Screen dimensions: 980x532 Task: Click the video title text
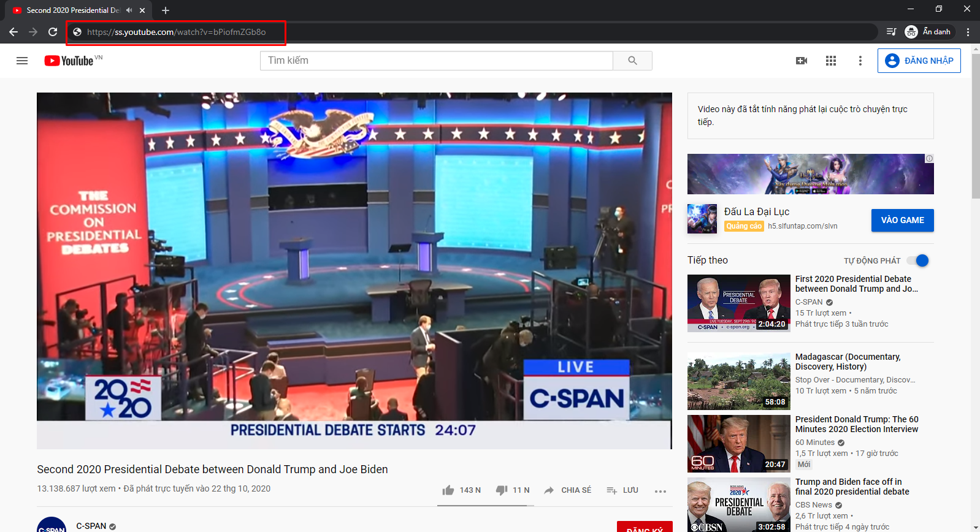point(212,469)
